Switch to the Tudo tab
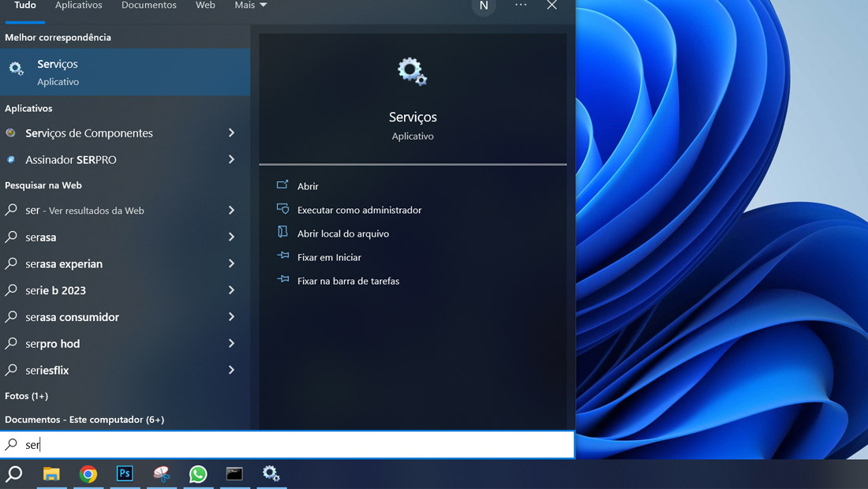The height and width of the screenshot is (489, 868). [25, 6]
